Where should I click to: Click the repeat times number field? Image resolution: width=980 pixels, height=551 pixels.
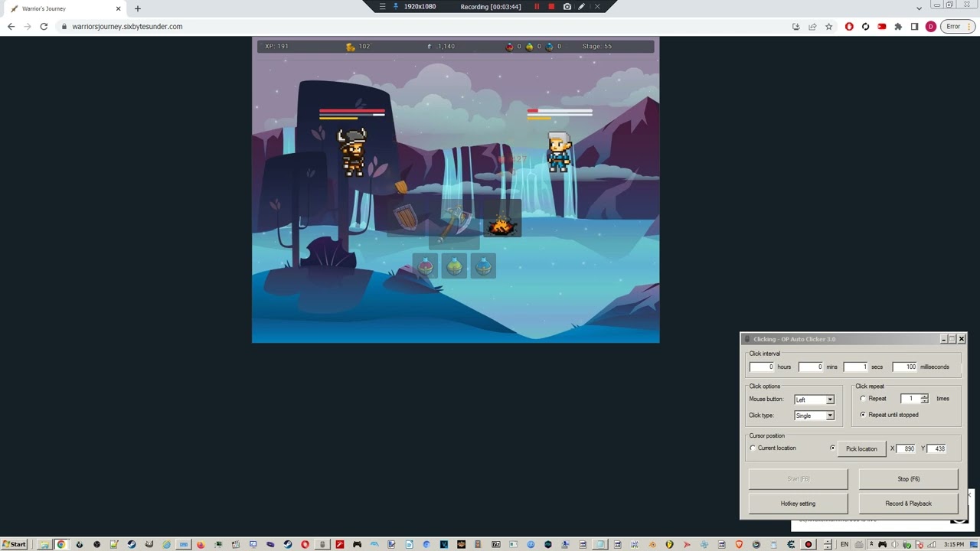910,399
